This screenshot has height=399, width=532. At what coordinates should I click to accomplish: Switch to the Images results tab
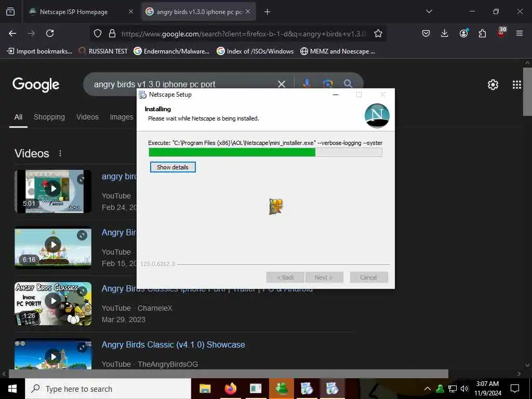[122, 117]
